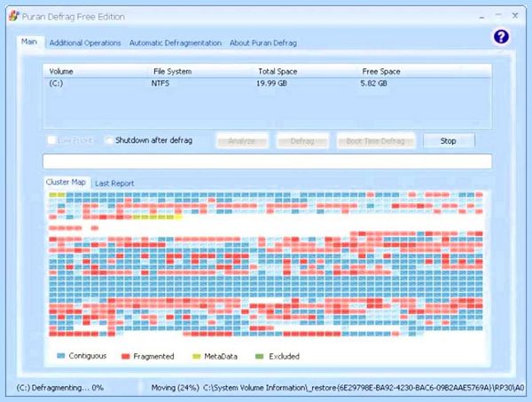Enable Shutdown after defrag checkbox

point(109,140)
